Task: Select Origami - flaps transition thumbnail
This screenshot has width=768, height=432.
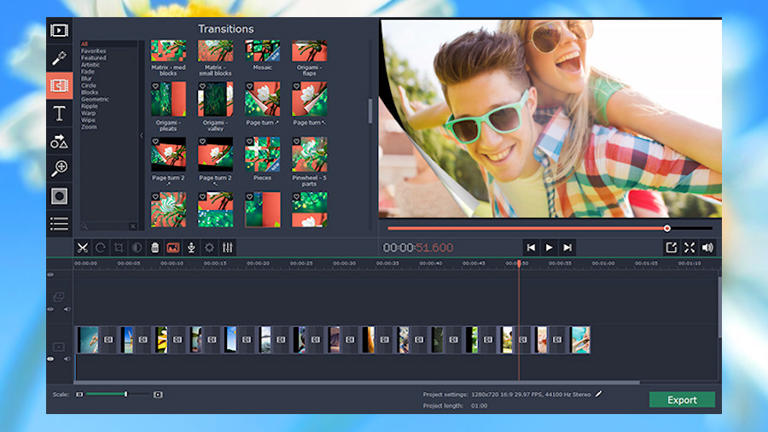Action: pos(310,51)
